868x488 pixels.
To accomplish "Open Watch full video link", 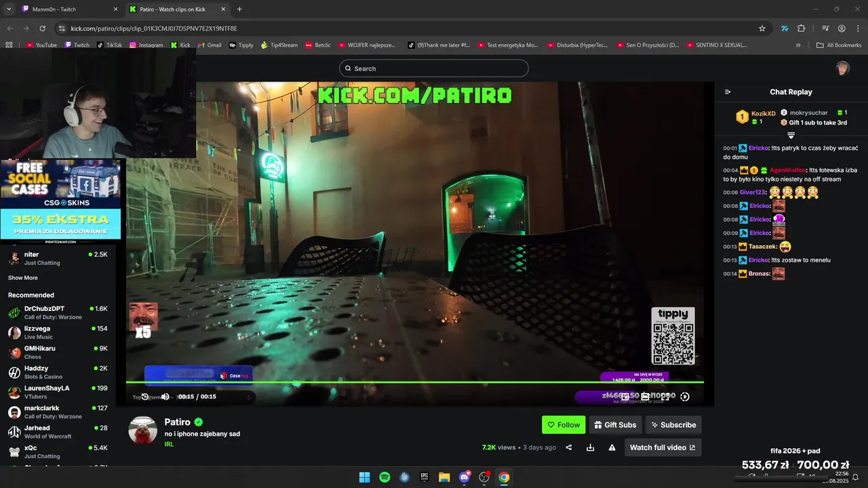I will coord(663,447).
